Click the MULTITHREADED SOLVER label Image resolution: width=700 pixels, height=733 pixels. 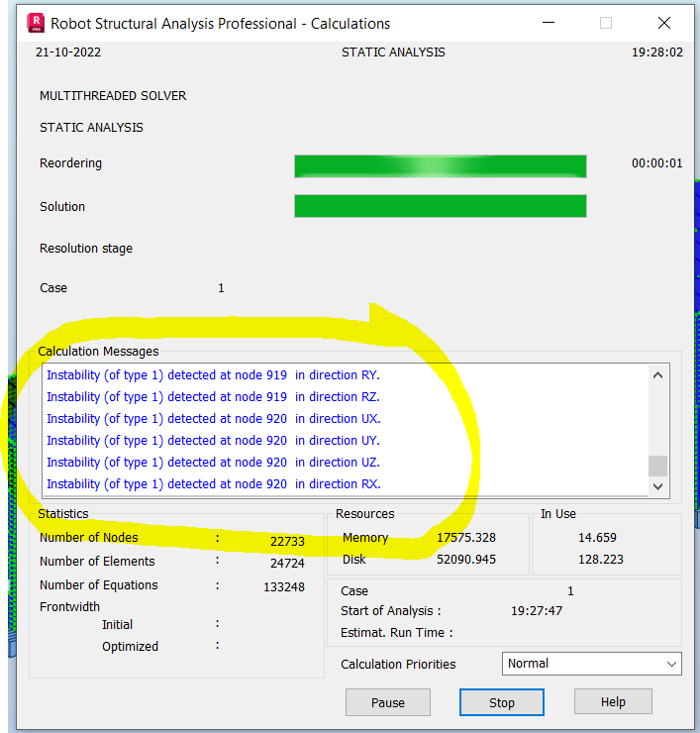coord(113,96)
